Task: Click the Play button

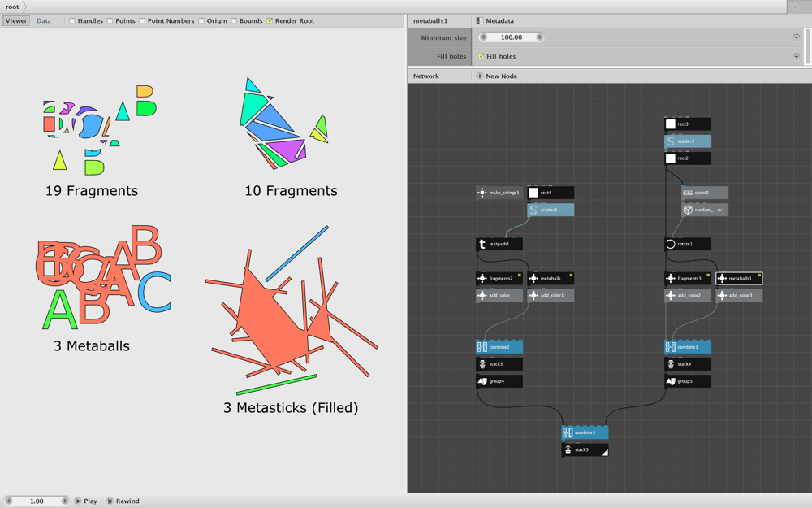Action: click(x=86, y=501)
